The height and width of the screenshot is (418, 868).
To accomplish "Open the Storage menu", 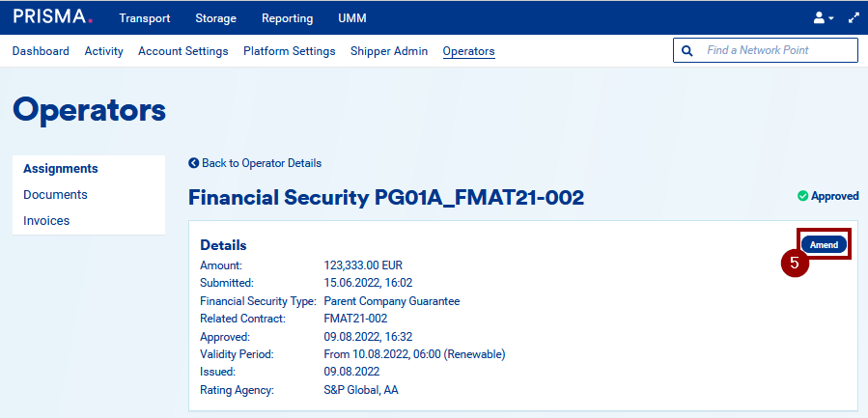I will [x=215, y=18].
